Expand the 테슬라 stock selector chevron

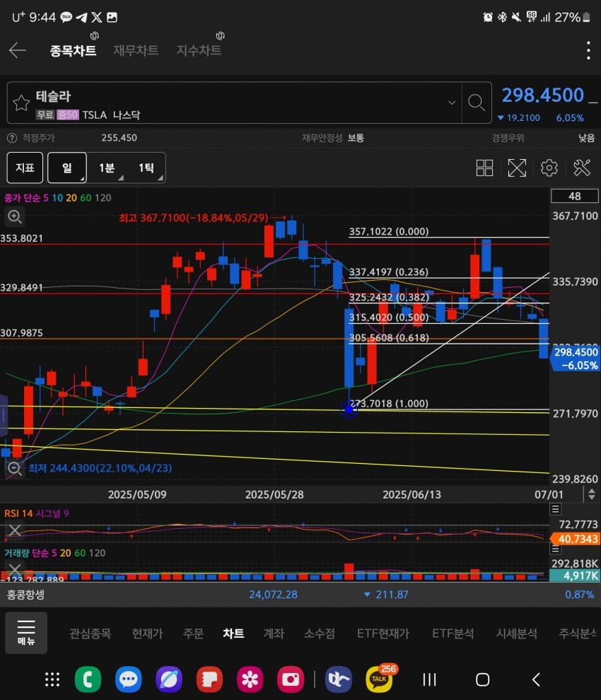[x=452, y=103]
